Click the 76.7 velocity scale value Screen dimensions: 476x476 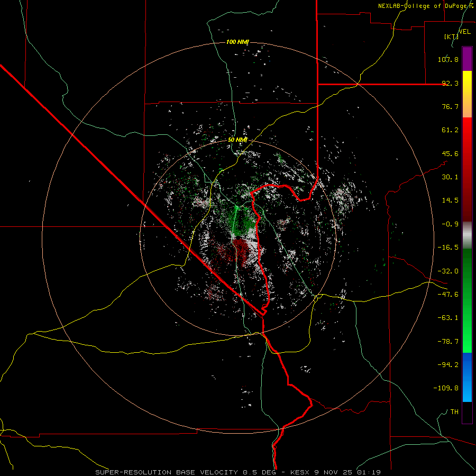[450, 106]
